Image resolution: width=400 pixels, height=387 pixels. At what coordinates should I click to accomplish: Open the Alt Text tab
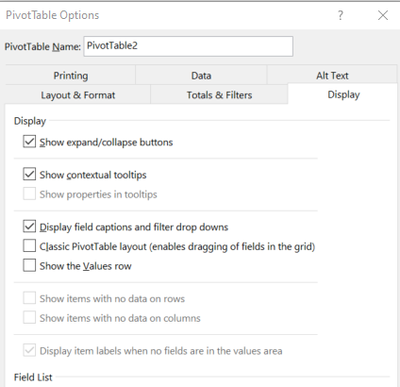[332, 75]
